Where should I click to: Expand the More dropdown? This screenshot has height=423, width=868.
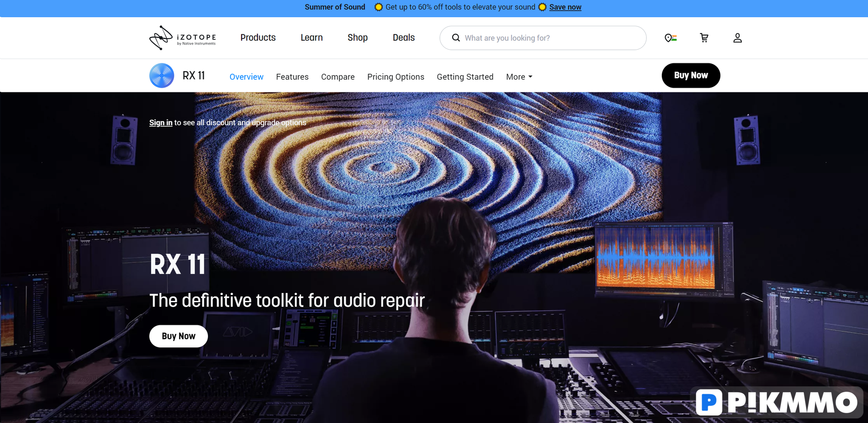click(x=519, y=77)
